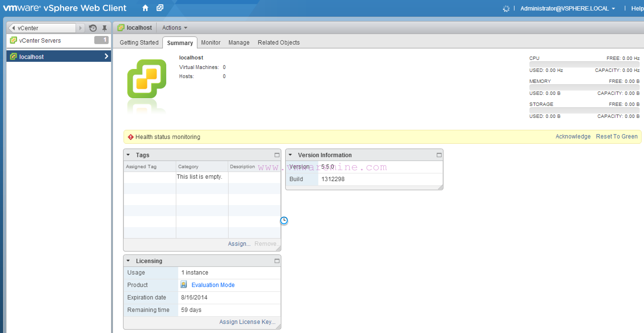Screen dimensions: 644x333
Task: Click the vCenter Servers icon
Action: [x=13, y=40]
